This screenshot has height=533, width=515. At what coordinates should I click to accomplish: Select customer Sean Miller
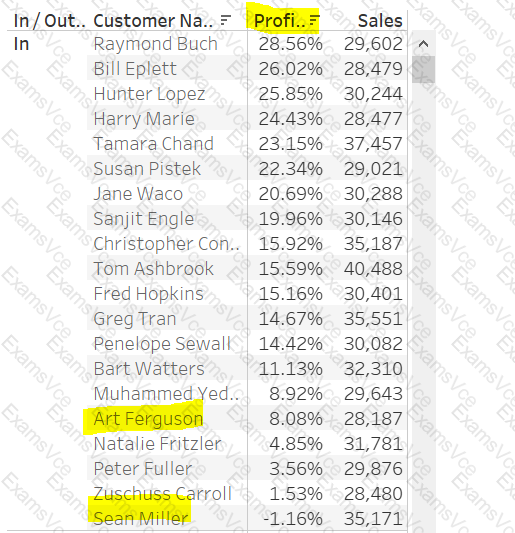(141, 518)
